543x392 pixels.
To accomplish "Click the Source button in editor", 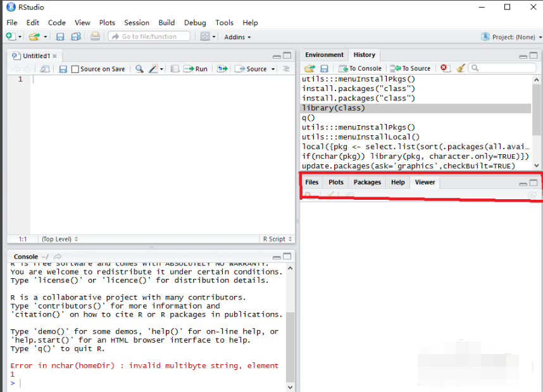I will coord(251,69).
